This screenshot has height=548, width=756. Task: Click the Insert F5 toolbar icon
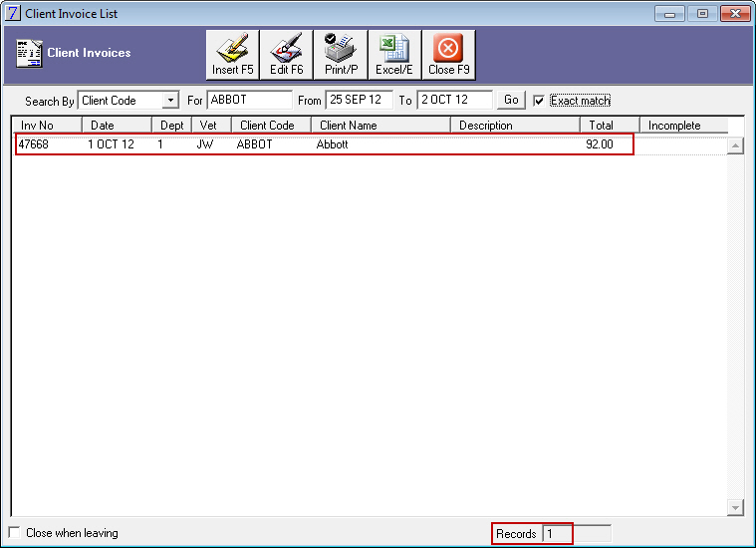pyautogui.click(x=232, y=55)
